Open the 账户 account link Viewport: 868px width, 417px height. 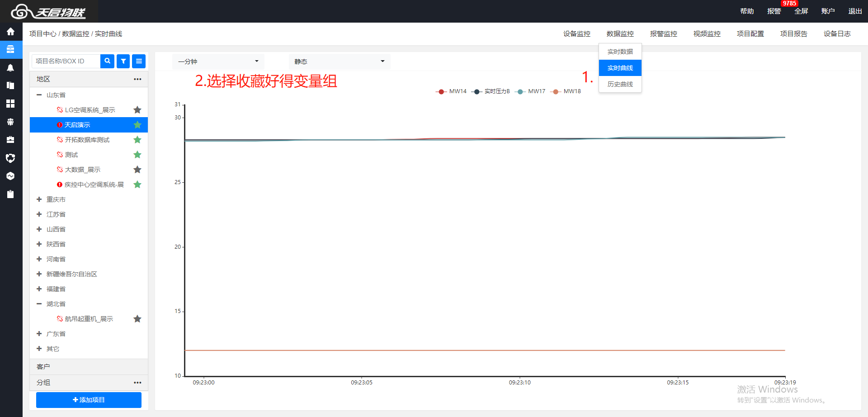point(828,11)
